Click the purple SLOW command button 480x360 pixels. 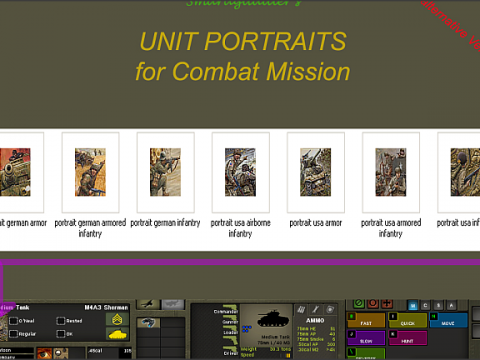(366, 338)
